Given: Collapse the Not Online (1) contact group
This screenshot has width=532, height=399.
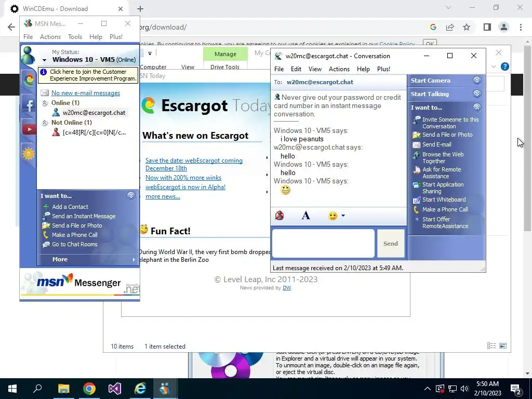Looking at the screenshot, I should pos(45,123).
